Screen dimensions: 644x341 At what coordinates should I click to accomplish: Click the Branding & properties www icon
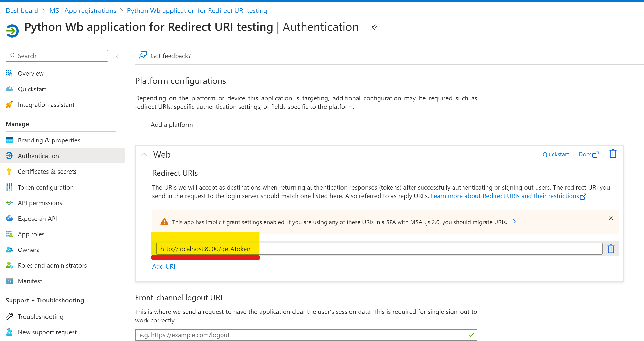tap(9, 140)
